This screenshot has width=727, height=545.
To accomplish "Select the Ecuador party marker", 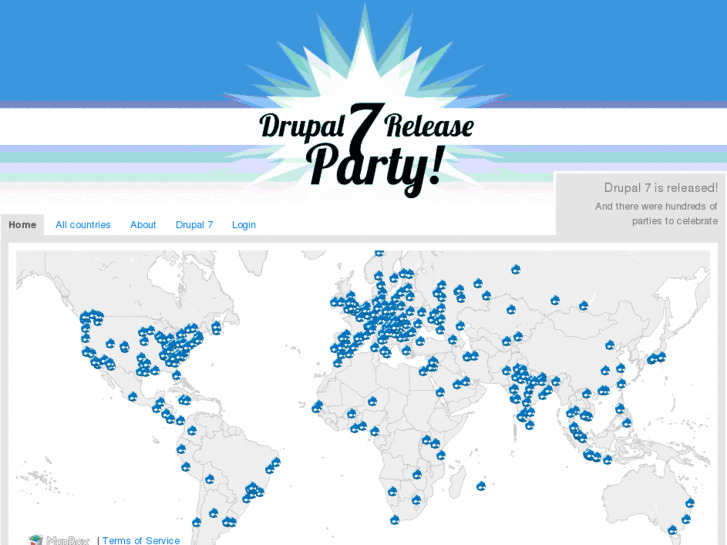I will click(x=181, y=449).
